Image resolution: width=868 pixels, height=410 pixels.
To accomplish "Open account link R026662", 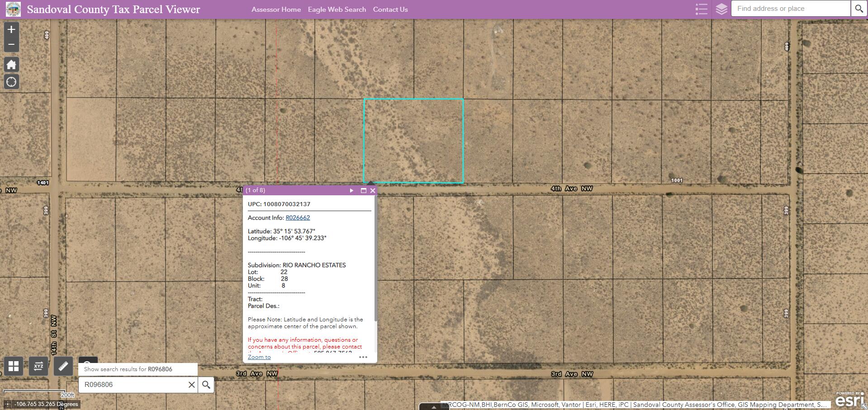I will (298, 217).
